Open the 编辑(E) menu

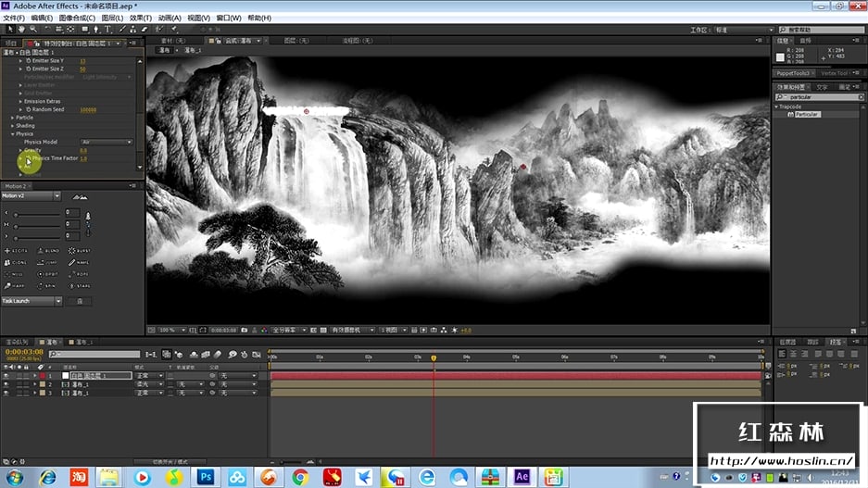(42, 18)
